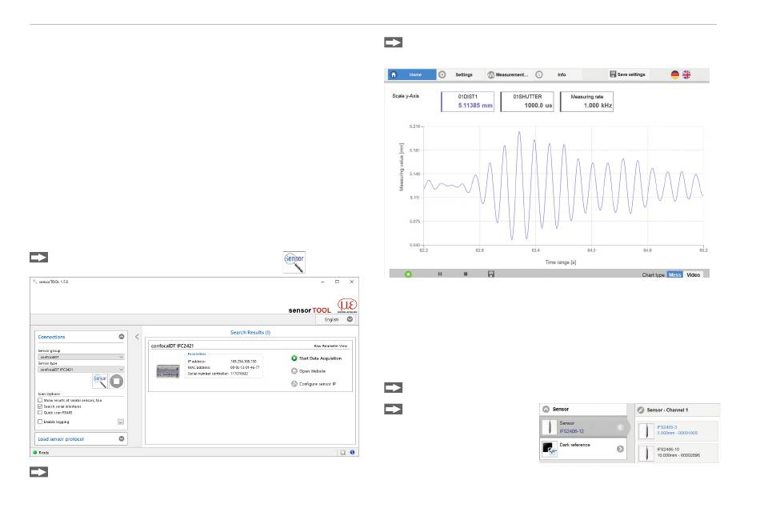The image size is (760, 532).
Task: Click the Open Website link text
Action: [313, 371]
